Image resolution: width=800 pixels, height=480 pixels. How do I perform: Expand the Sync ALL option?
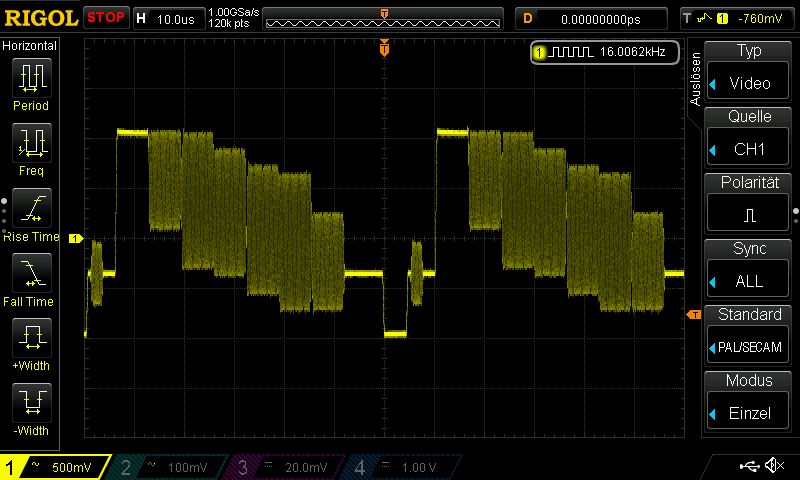pos(748,270)
